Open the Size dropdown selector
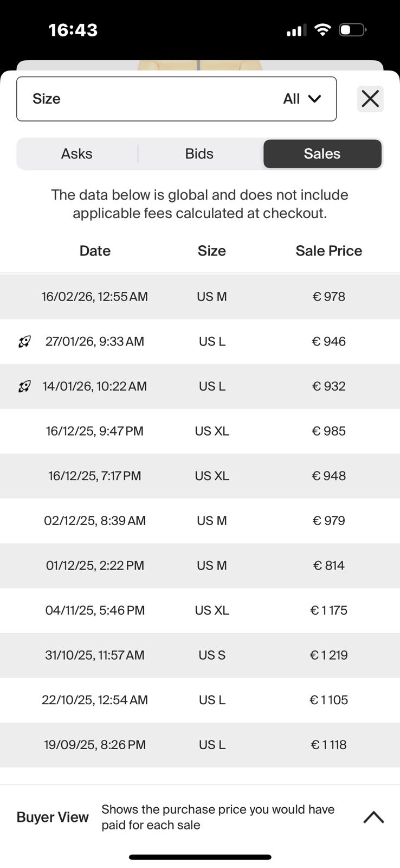The height and width of the screenshot is (868, 400). [x=176, y=99]
